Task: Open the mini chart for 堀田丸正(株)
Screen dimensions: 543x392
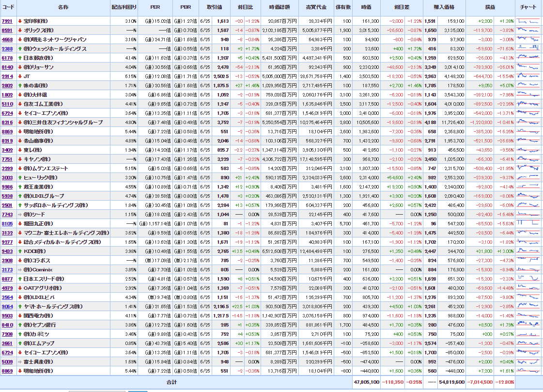Action: pyautogui.click(x=527, y=224)
